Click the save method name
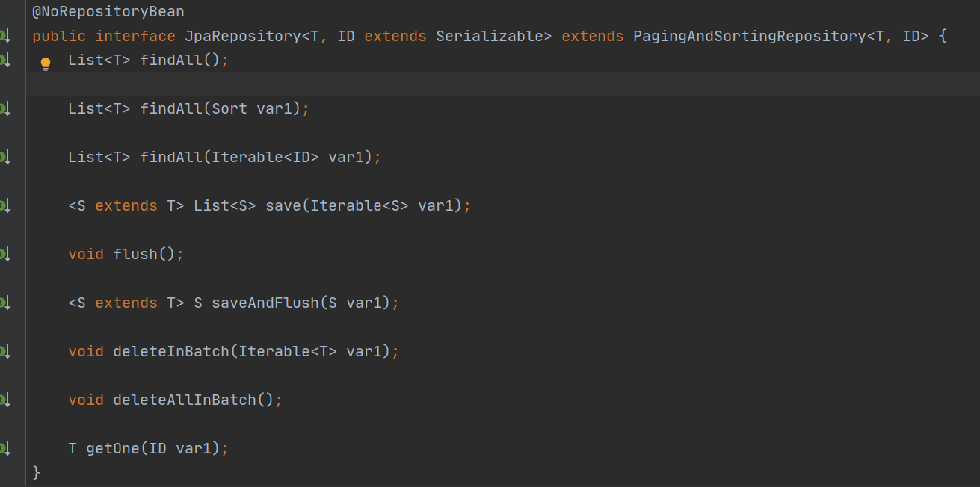The width and height of the screenshot is (980, 487). pos(283,205)
